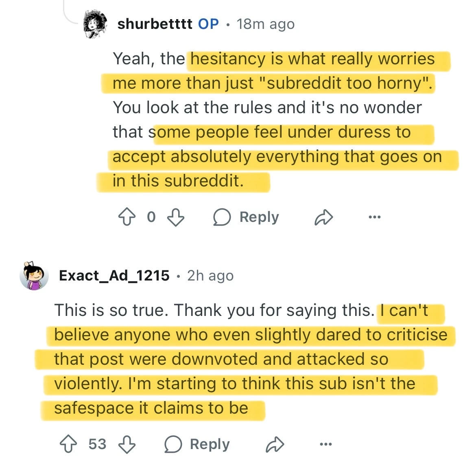This screenshot has height=469, width=476.
Task: Upvote shurbetttt's comment
Action: click(127, 217)
